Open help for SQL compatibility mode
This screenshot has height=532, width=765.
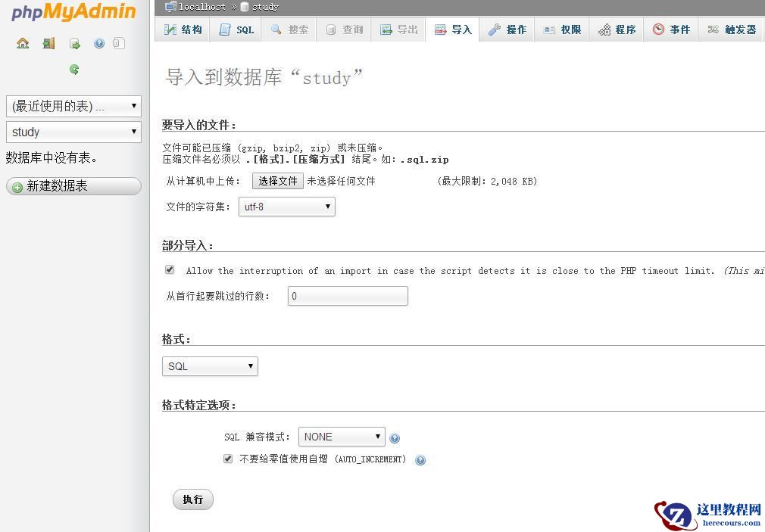pos(395,438)
